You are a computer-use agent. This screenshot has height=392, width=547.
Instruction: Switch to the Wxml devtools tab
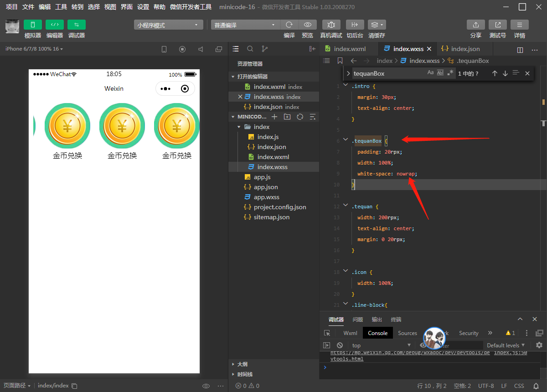coord(351,333)
